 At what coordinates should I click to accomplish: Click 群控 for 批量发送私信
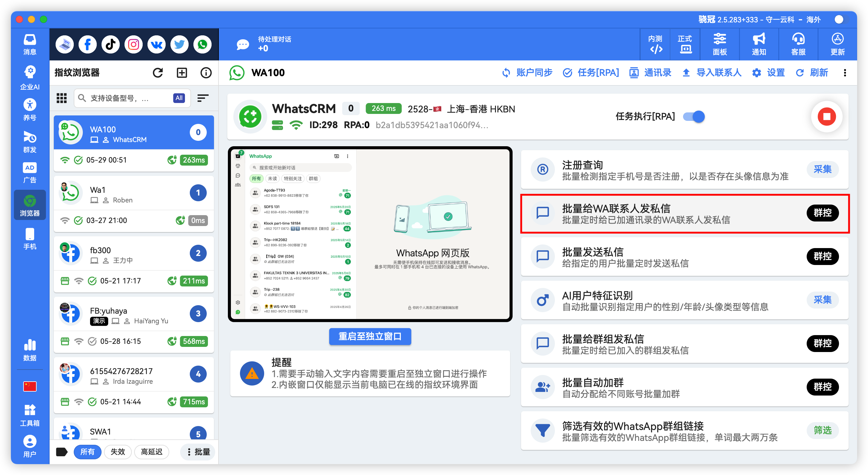coord(822,256)
